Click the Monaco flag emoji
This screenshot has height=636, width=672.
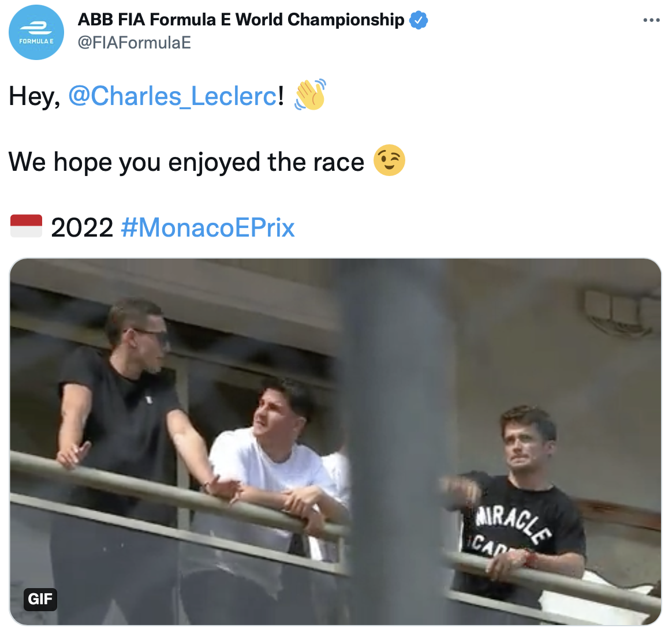click(26, 226)
